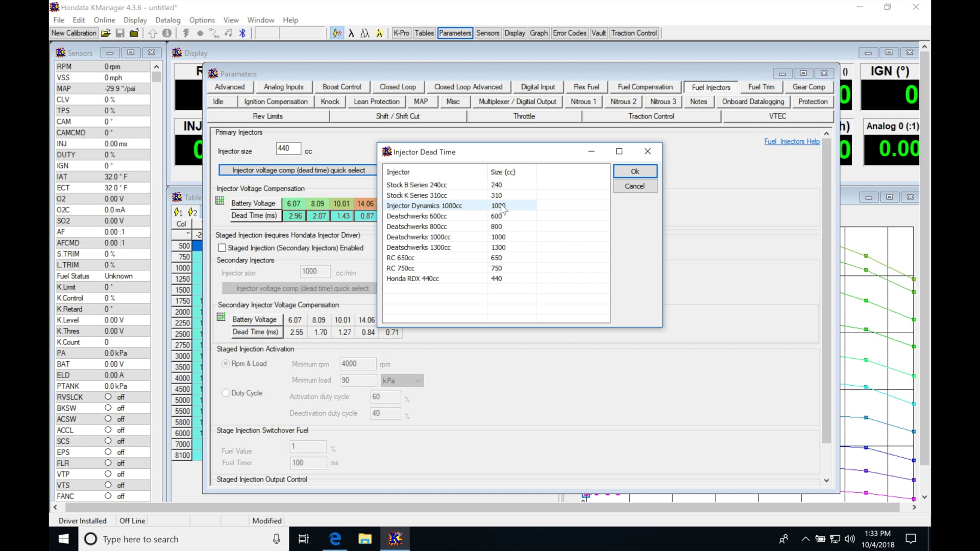Image resolution: width=980 pixels, height=551 pixels.
Task: Expand the horizontal scrollbar right arrow
Action: click(x=914, y=507)
